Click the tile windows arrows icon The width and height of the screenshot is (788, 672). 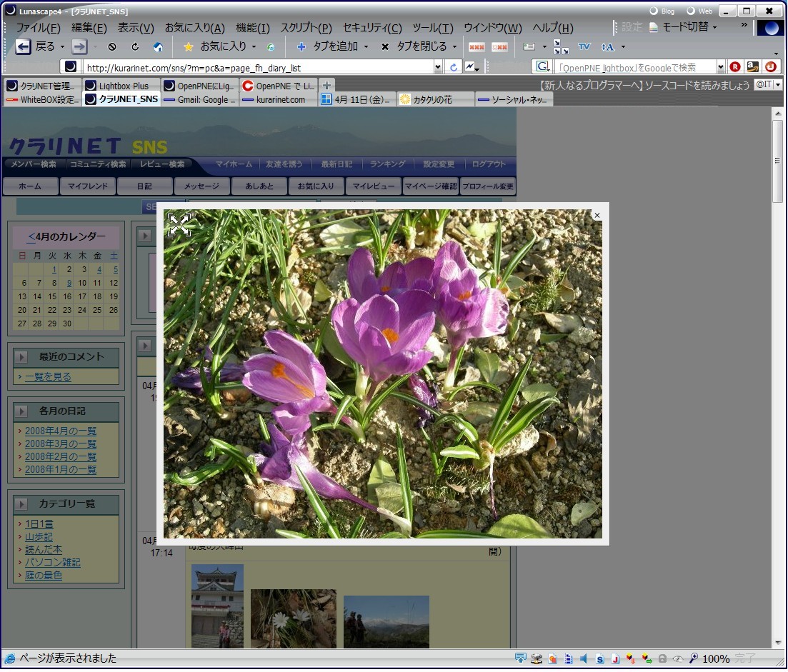(x=560, y=46)
